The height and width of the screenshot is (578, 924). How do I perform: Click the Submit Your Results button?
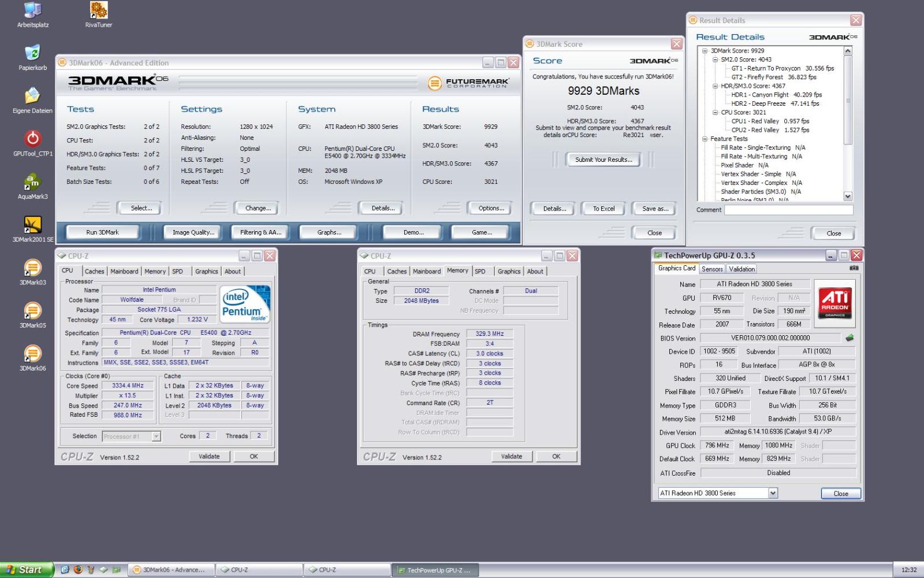(603, 160)
